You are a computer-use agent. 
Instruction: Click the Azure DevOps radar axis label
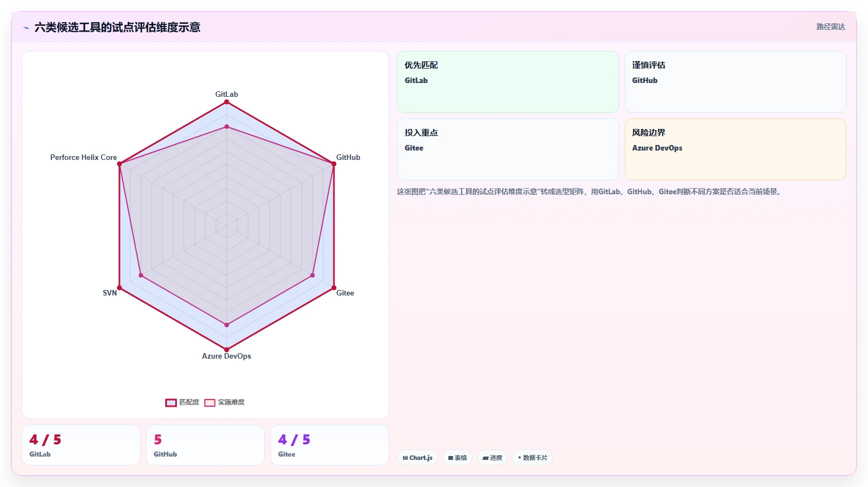pyautogui.click(x=227, y=356)
